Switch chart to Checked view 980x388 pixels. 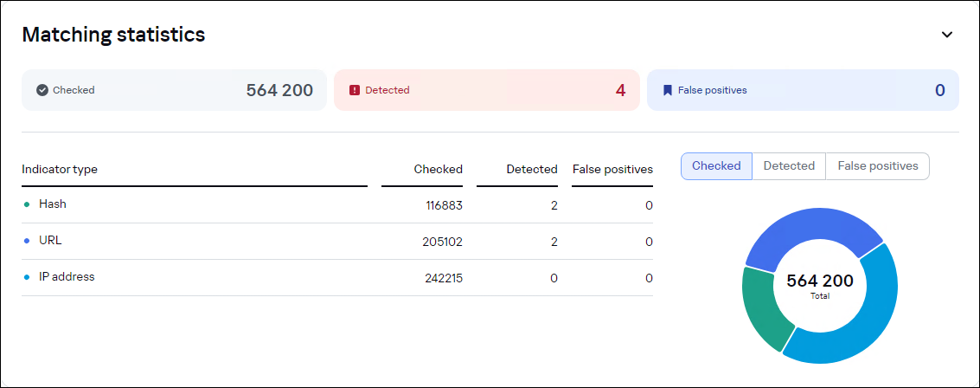(x=716, y=166)
